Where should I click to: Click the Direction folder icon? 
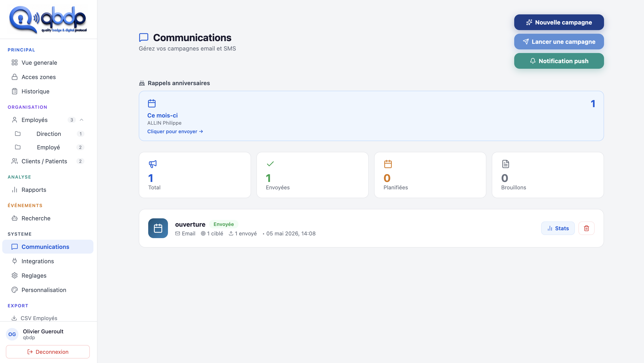(x=18, y=134)
